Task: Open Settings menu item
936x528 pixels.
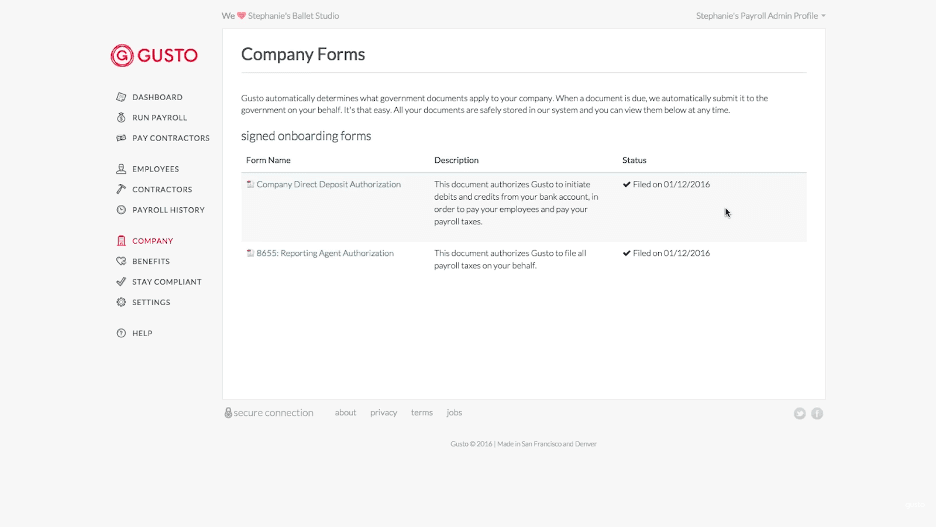Action: (151, 302)
